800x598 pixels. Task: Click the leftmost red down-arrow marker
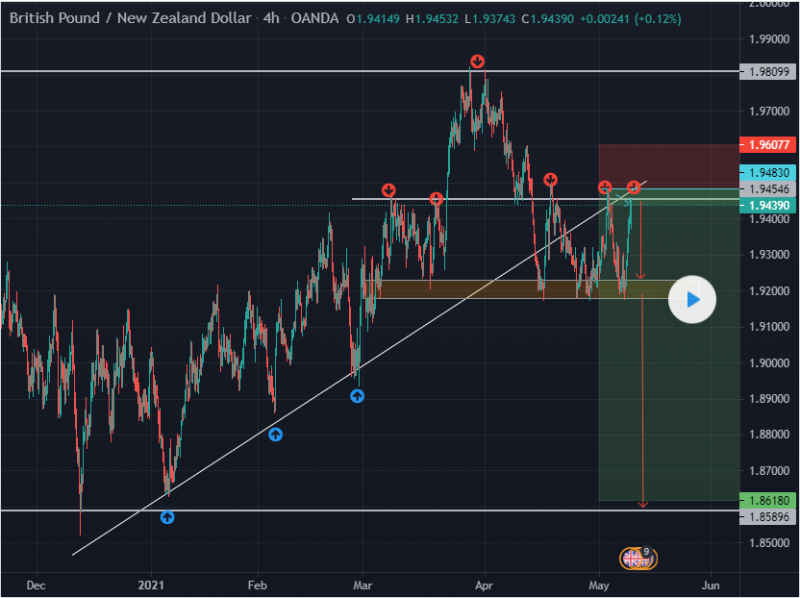(389, 190)
